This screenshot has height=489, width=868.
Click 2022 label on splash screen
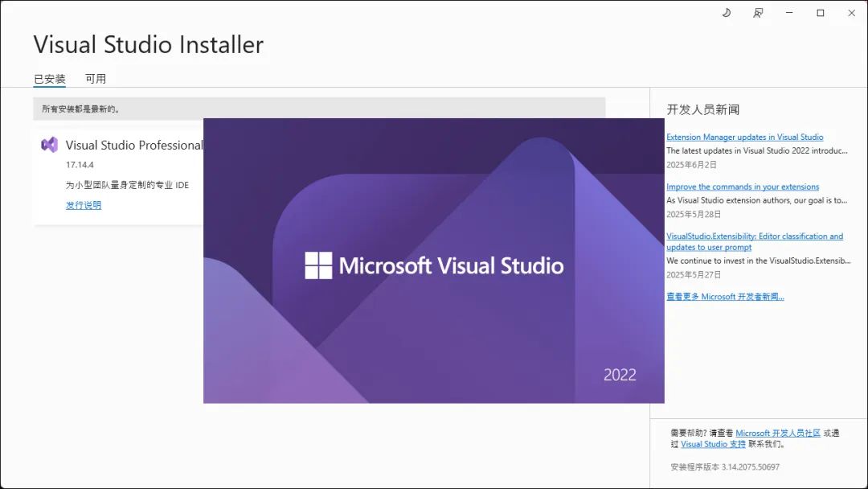620,375
